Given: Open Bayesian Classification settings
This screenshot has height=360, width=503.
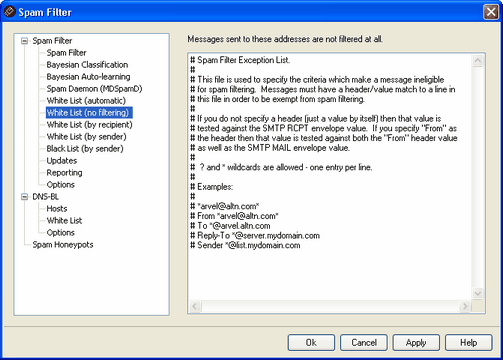Looking at the screenshot, I should pyautogui.click(x=87, y=65).
